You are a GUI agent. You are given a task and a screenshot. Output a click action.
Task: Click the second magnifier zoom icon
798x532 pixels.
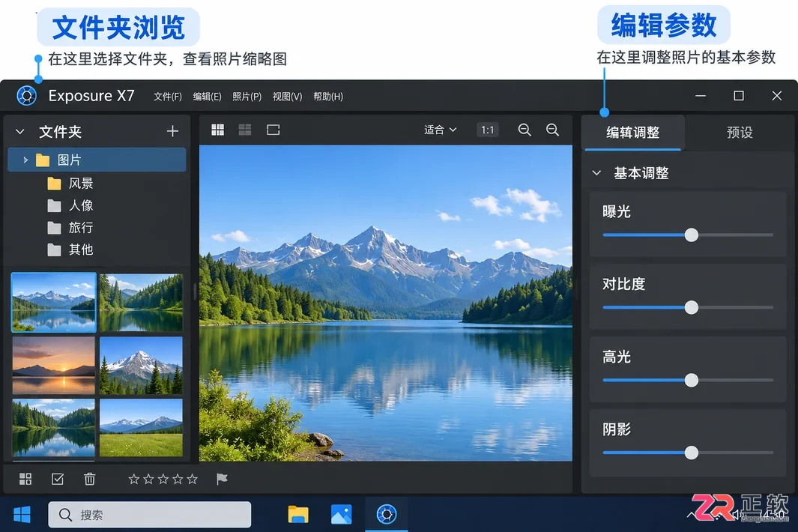click(x=552, y=130)
